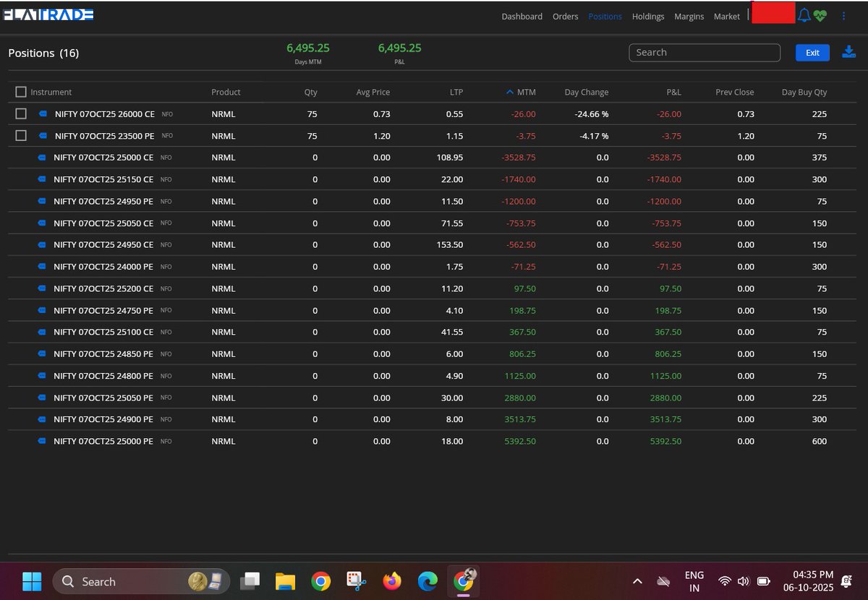This screenshot has width=868, height=600.
Task: Check the NIFTY 07OCT25 23500 PE position checkbox
Action: tap(20, 135)
